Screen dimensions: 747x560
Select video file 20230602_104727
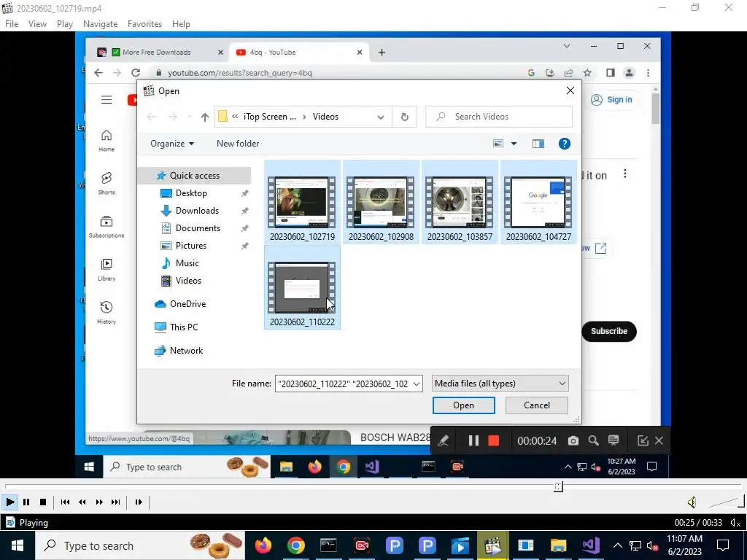tap(538, 203)
